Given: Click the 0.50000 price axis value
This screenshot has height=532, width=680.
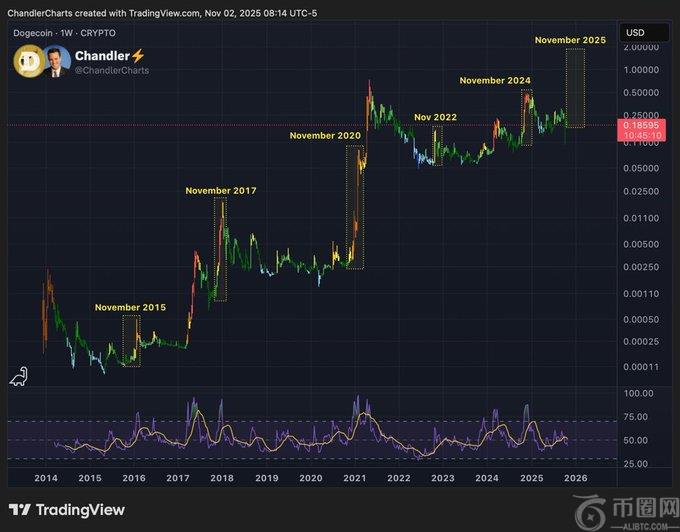Looking at the screenshot, I should point(641,92).
